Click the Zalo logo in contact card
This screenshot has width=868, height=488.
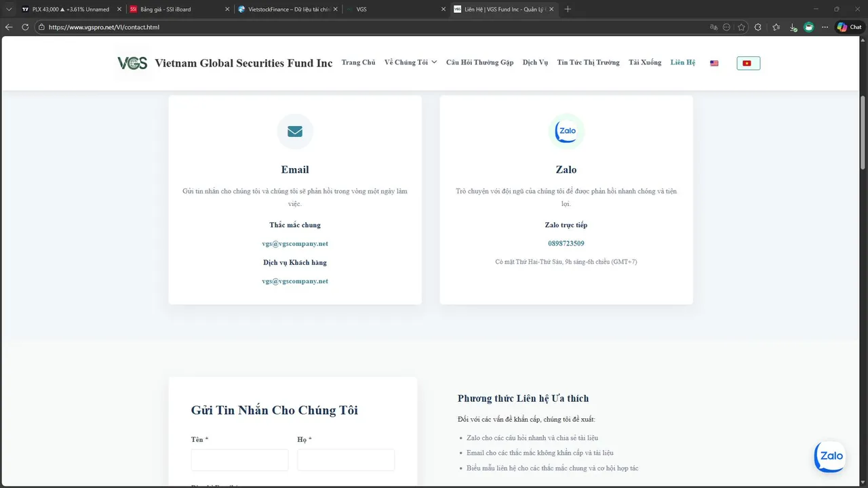[566, 131]
